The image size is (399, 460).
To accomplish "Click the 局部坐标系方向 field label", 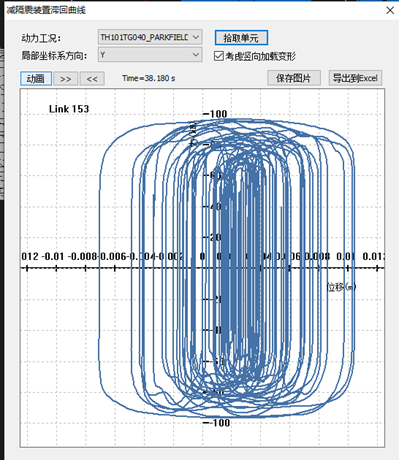I will (x=54, y=55).
